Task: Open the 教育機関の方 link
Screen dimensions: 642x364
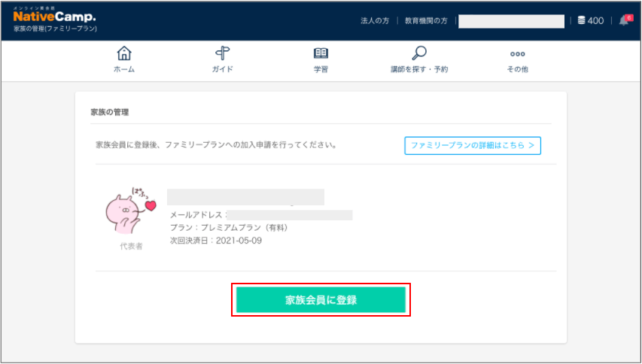Action: [x=426, y=20]
